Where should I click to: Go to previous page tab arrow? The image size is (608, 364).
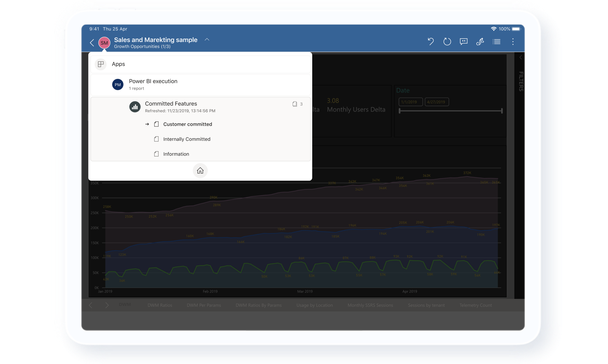click(90, 305)
